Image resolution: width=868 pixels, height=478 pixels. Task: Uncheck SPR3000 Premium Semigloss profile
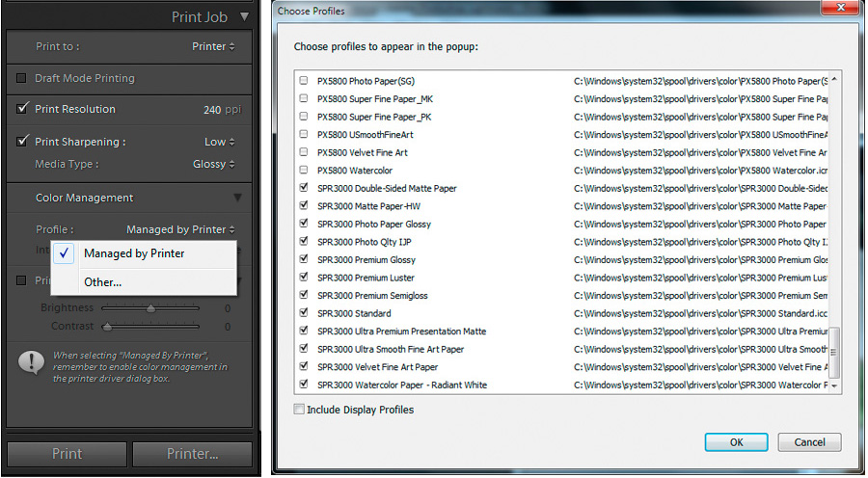(304, 295)
